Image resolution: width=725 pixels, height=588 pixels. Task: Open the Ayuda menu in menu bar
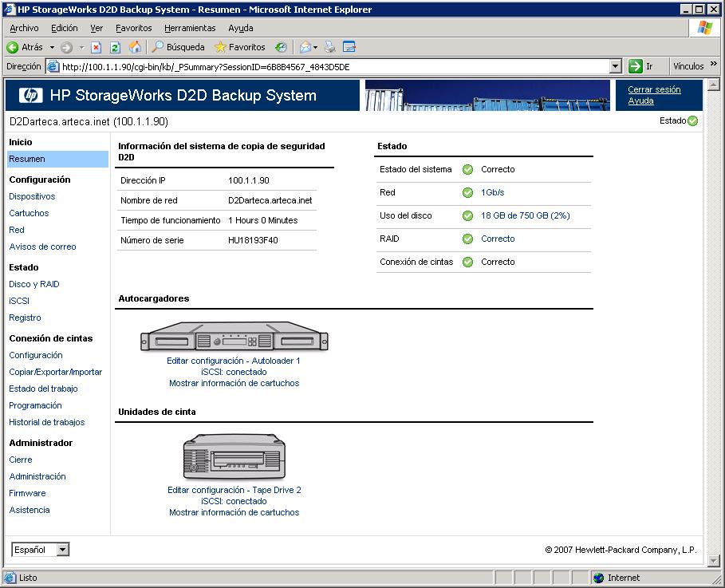(x=241, y=28)
